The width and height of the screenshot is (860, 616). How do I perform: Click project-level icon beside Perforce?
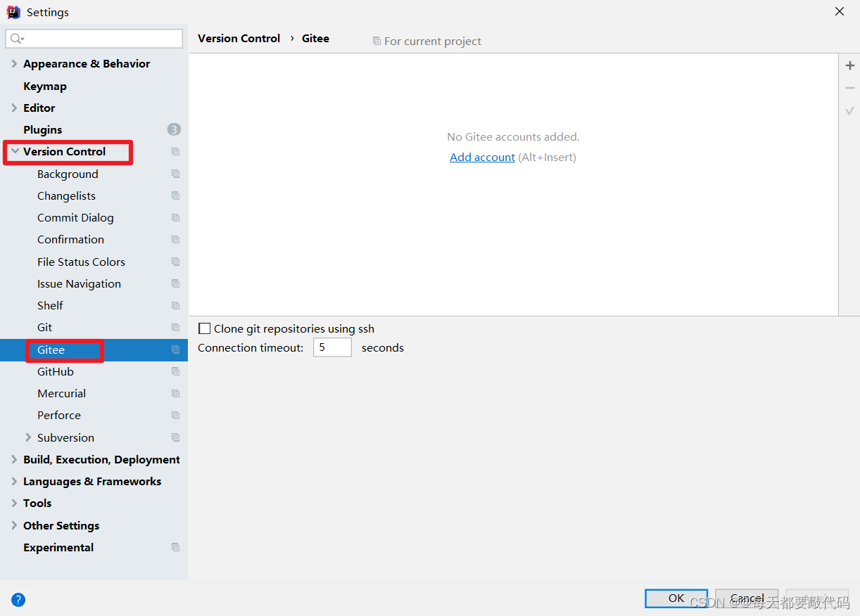coord(175,416)
